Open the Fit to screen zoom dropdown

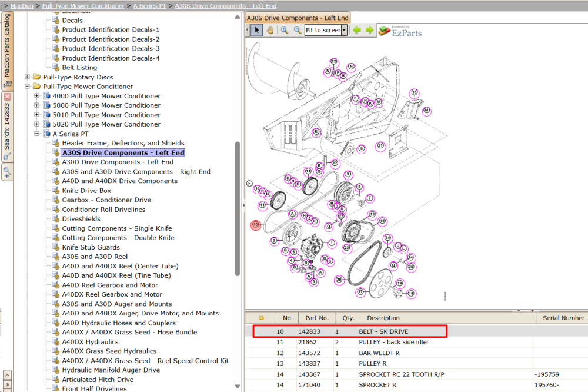pyautogui.click(x=344, y=30)
